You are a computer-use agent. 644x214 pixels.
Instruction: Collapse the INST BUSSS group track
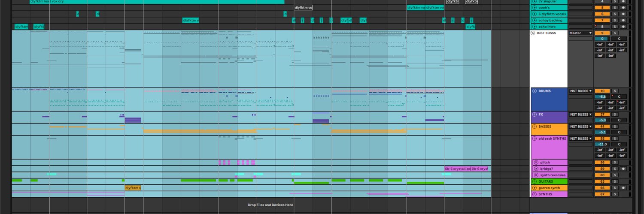533,33
